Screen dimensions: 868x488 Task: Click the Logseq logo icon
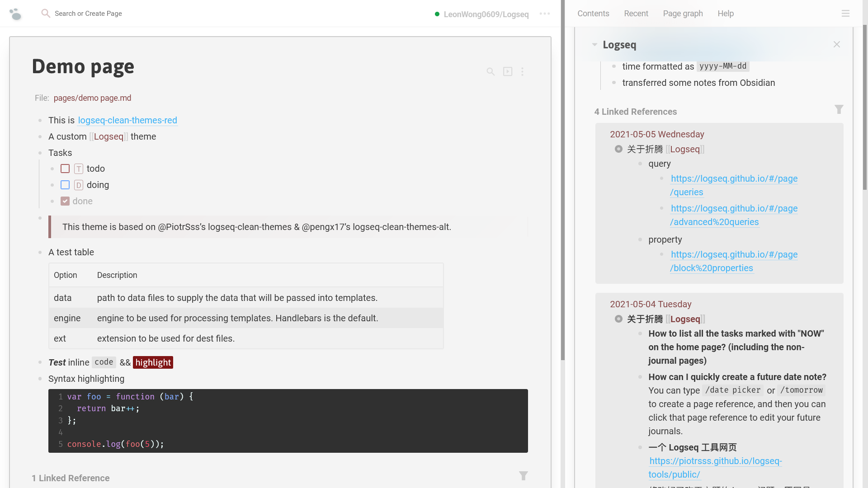(x=15, y=14)
